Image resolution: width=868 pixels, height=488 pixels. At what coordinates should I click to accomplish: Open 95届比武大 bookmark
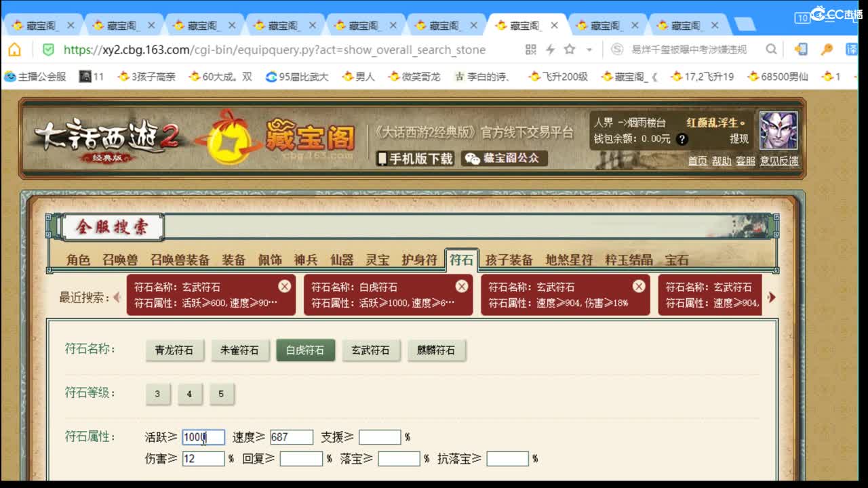click(297, 77)
